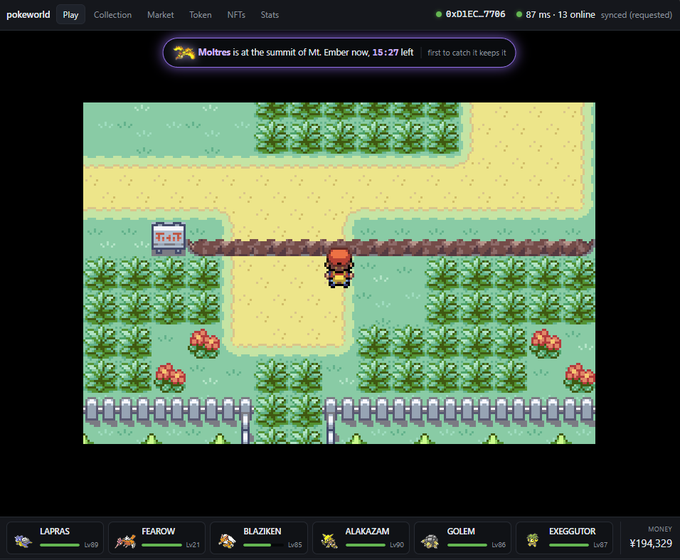Click the Lv90 level label
The width and height of the screenshot is (680, 560).
[x=397, y=545]
